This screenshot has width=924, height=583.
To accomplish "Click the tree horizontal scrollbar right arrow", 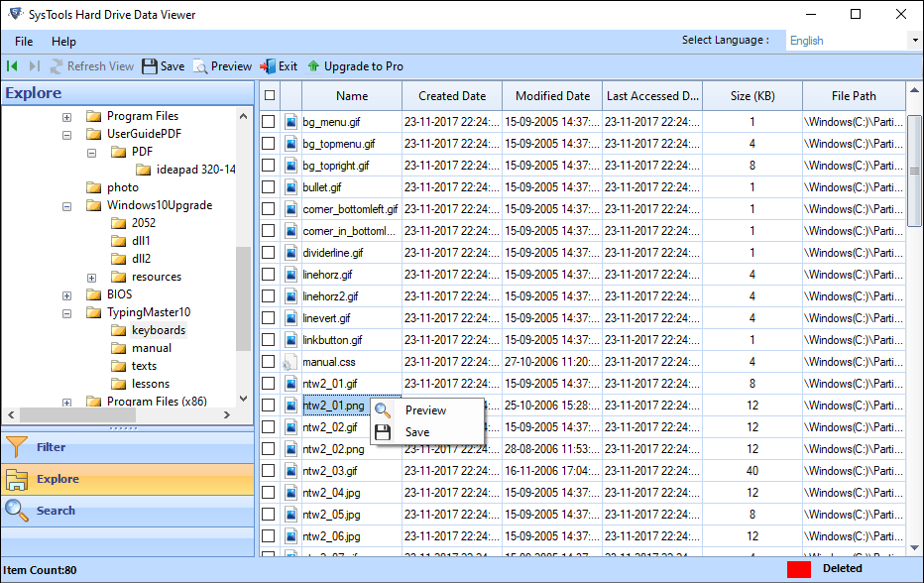I will tap(227, 415).
